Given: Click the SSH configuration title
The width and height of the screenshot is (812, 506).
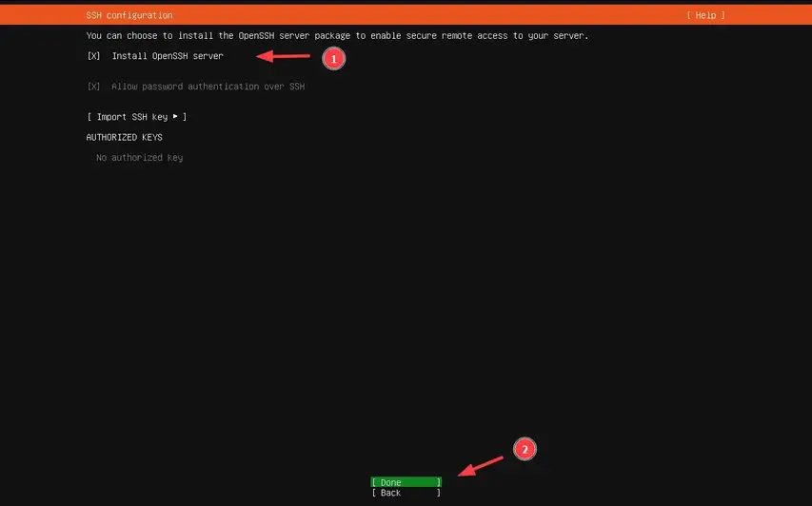Looking at the screenshot, I should 129,15.
